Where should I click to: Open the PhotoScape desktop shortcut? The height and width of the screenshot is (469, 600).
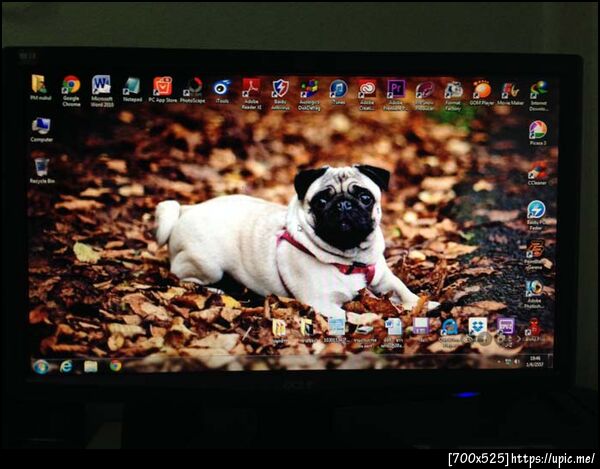click(x=192, y=90)
